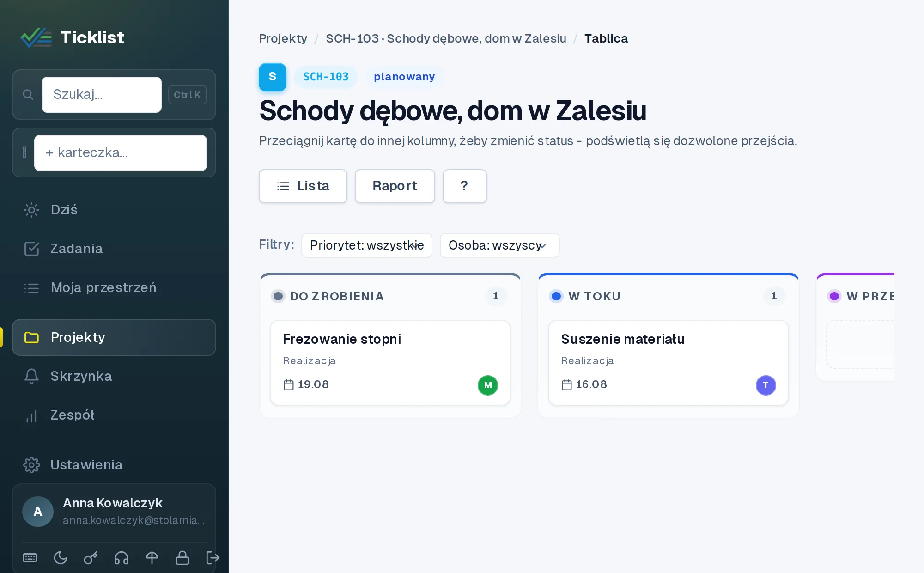Click the DO ZROBIENIA column header
The height and width of the screenshot is (573, 924).
click(337, 296)
